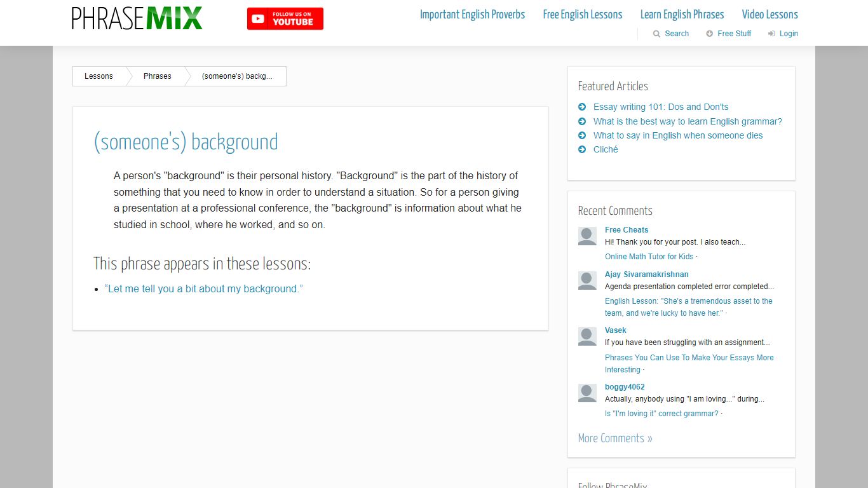Viewport: 868px width, 488px height.
Task: Open Is "I'm loving it" correct grammar link
Action: (x=661, y=414)
